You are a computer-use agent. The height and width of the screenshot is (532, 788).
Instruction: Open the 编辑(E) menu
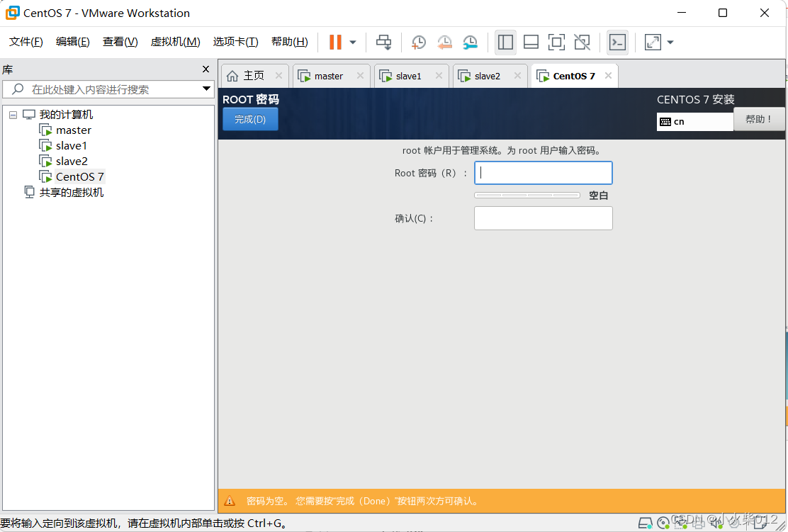click(x=73, y=42)
